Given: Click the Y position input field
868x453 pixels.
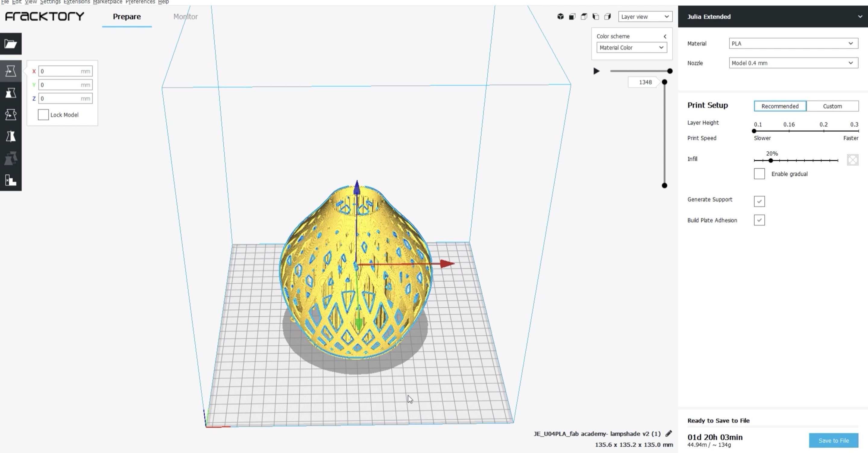Looking at the screenshot, I should click(x=65, y=85).
